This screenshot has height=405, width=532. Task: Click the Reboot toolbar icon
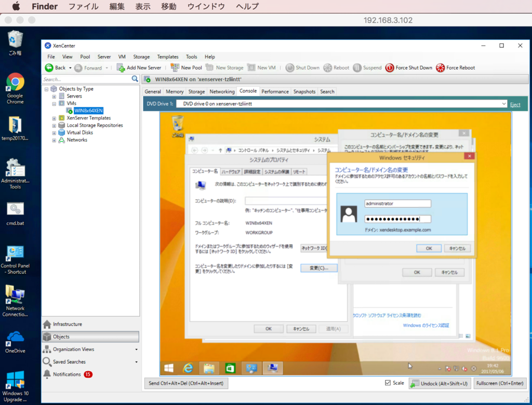(328, 68)
